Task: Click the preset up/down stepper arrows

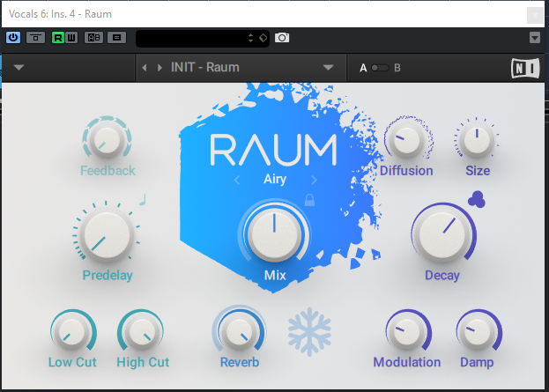Action: pyautogui.click(x=250, y=38)
